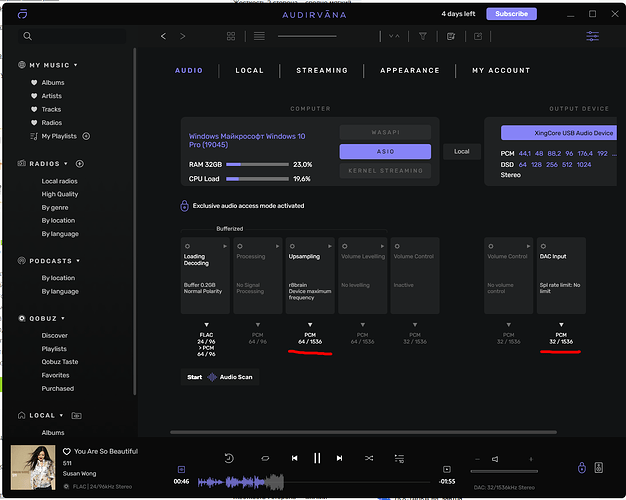The height and width of the screenshot is (500, 626).
Task: Click the Subscribe button
Action: (511, 14)
